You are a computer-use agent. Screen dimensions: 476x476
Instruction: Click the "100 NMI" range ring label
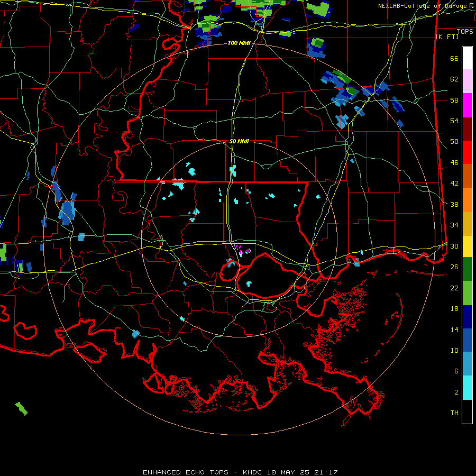239,43
